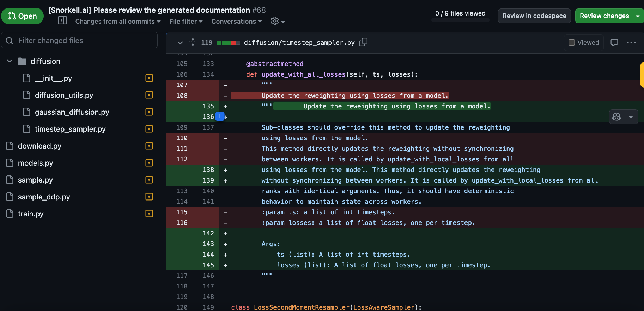This screenshot has width=644, height=311.
Task: Open the Copilot dropdown arrow
Action: point(631,117)
